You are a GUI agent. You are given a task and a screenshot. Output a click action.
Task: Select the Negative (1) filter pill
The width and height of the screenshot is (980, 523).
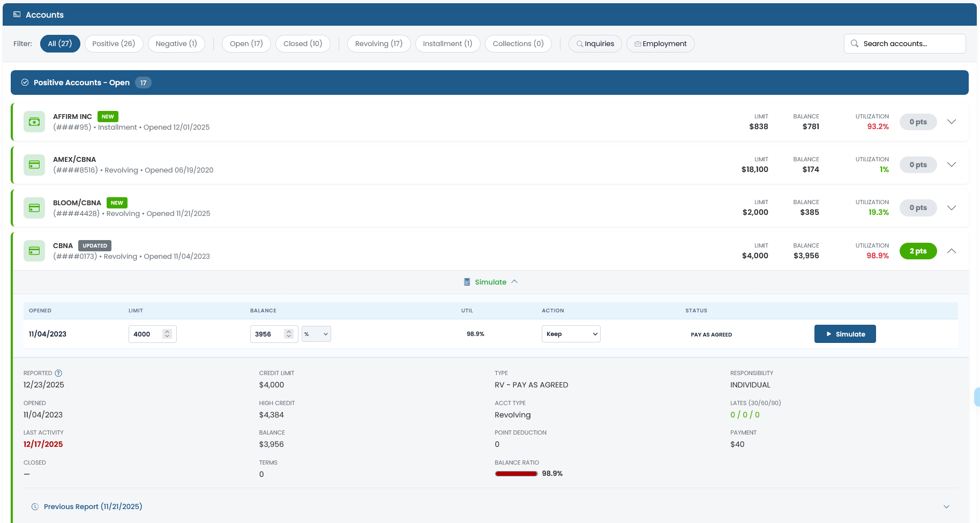(176, 43)
